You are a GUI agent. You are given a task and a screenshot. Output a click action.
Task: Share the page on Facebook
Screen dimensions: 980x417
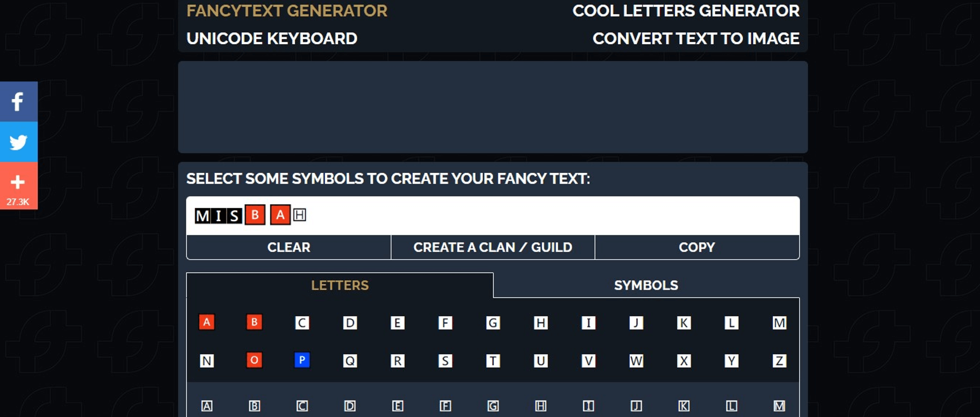(18, 101)
